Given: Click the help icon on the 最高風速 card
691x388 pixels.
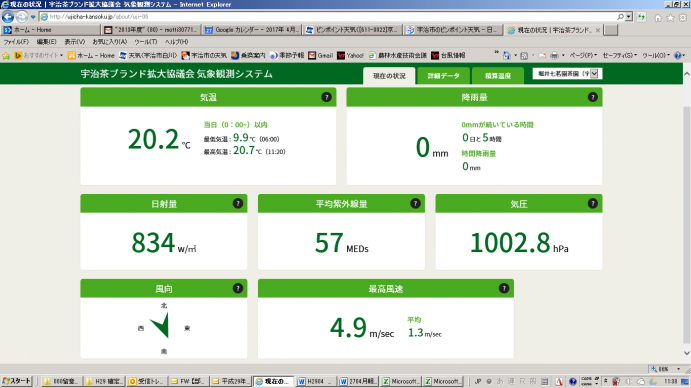Looking at the screenshot, I should (504, 288).
